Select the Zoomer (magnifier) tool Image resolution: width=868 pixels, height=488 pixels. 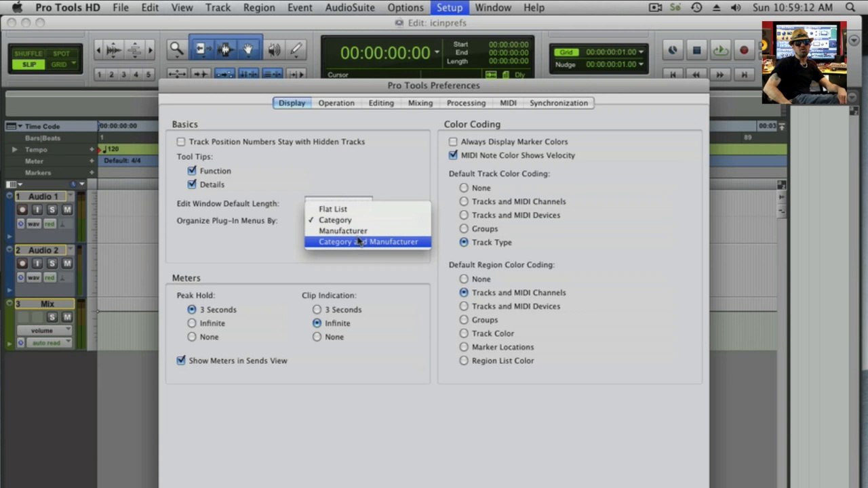(176, 49)
